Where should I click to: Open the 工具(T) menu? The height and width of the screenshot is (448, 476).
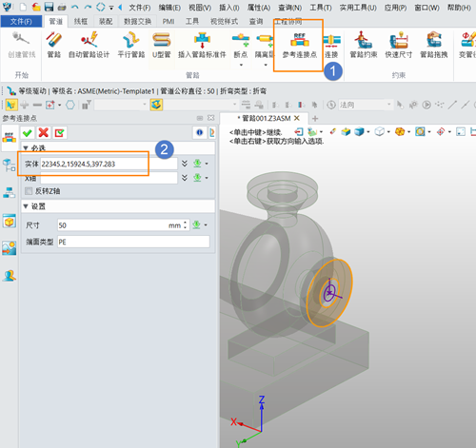321,8
